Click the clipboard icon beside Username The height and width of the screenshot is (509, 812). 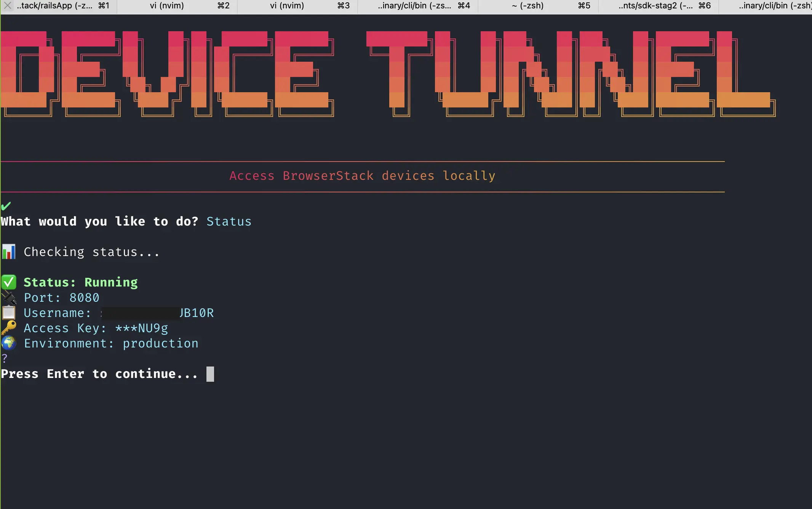click(8, 313)
